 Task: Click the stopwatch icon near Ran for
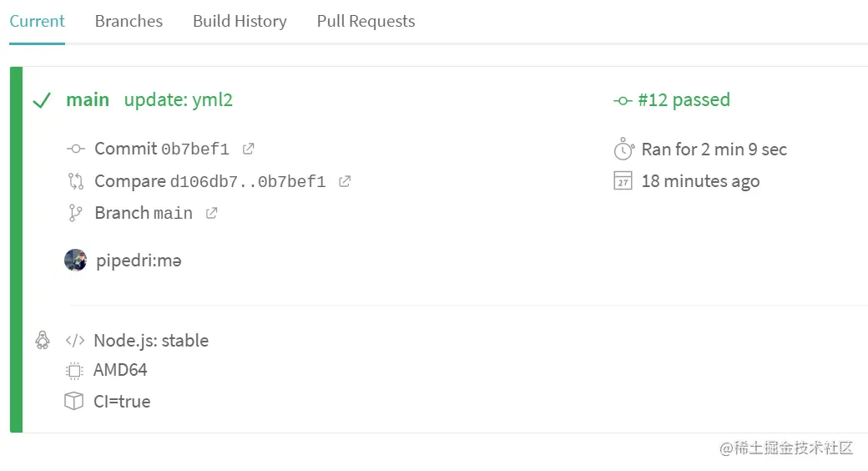(x=623, y=149)
